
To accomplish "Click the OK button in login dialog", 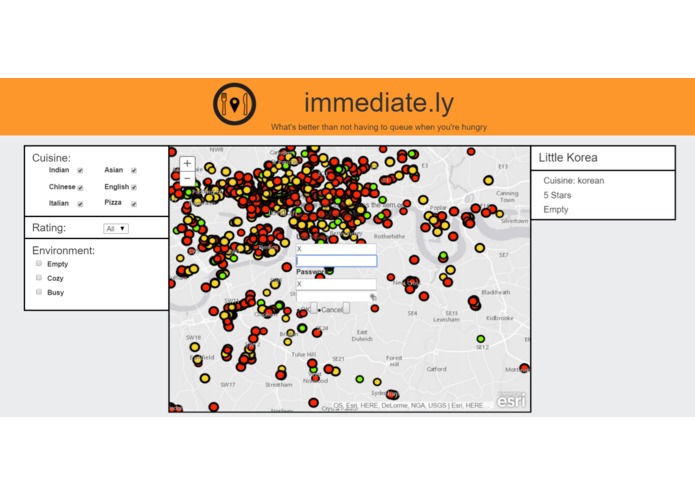I will click(314, 308).
